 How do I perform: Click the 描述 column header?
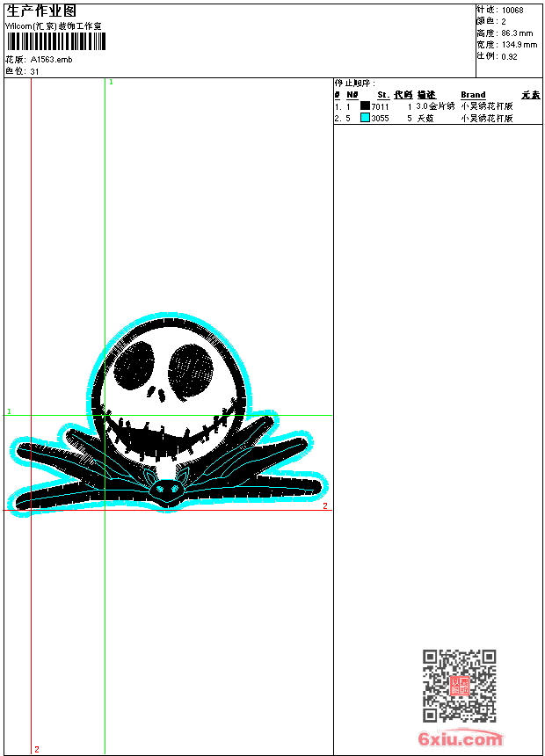[x=426, y=95]
